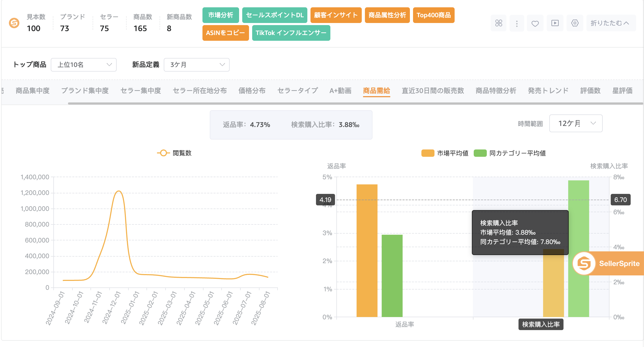Switch to the 価格分布 tab
The height and width of the screenshot is (347, 644).
point(252,91)
